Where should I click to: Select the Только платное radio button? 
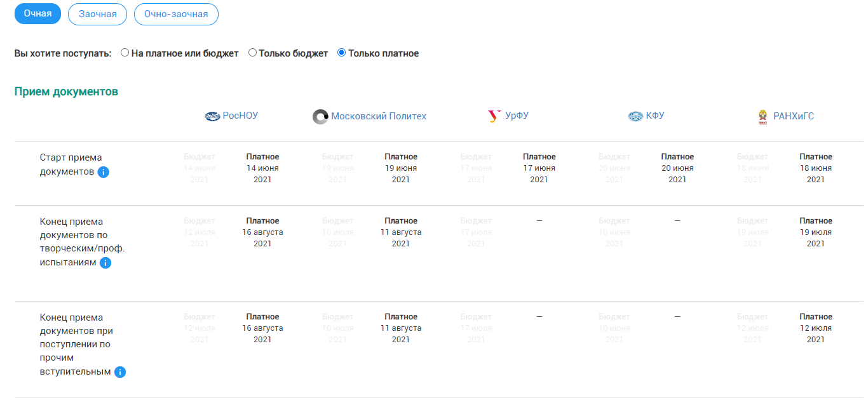coord(342,53)
